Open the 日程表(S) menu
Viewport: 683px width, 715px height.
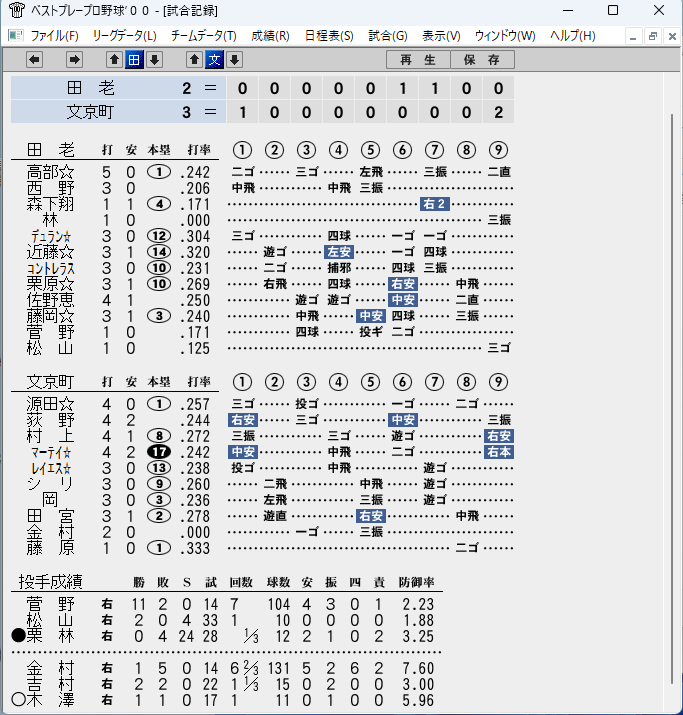329,36
